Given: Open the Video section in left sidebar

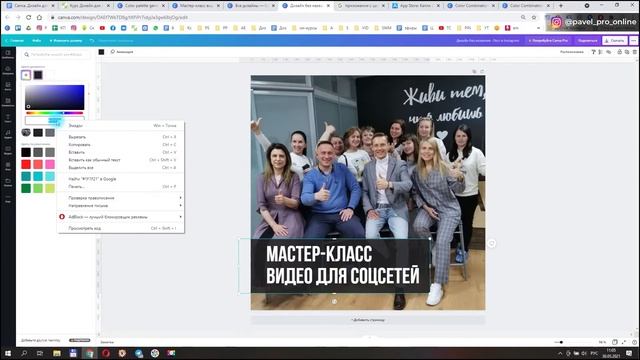Looking at the screenshot, I should (x=8, y=150).
